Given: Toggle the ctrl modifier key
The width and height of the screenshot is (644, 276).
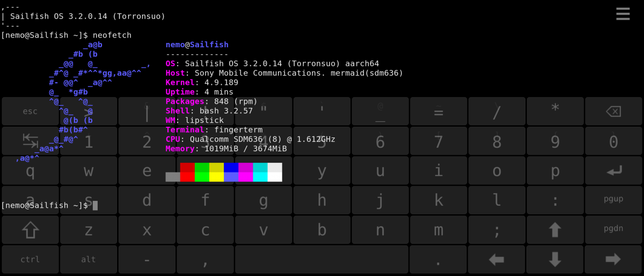Looking at the screenshot, I should (30, 259).
